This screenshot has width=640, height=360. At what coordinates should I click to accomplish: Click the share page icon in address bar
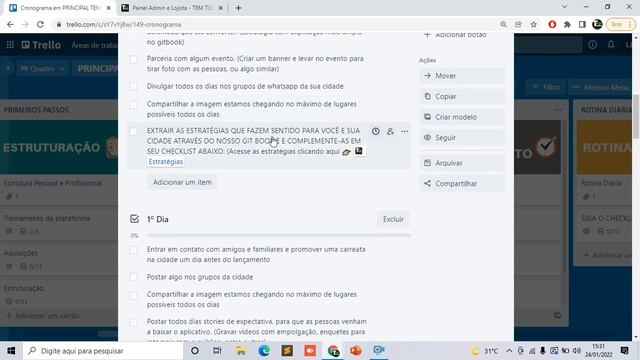pos(518,24)
